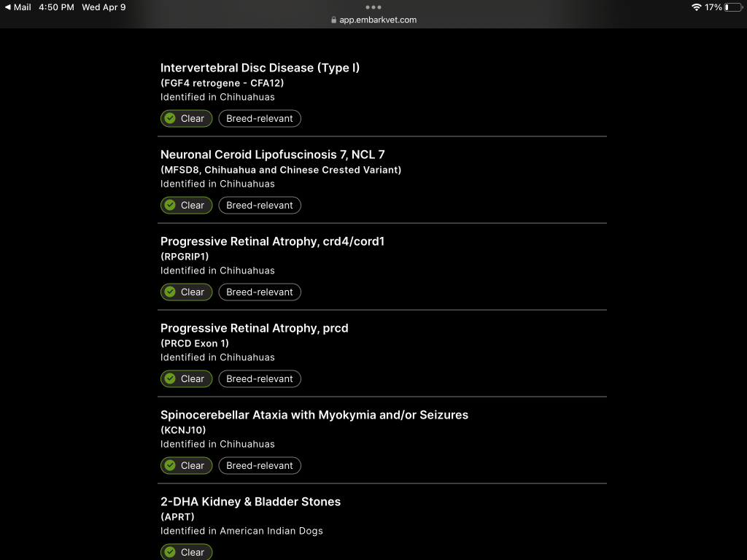Screen dimensions: 747x560
Task: Click the checkmark icon under Progressive Retinal Atrophy, crd4/cord1
Action: pyautogui.click(x=170, y=292)
